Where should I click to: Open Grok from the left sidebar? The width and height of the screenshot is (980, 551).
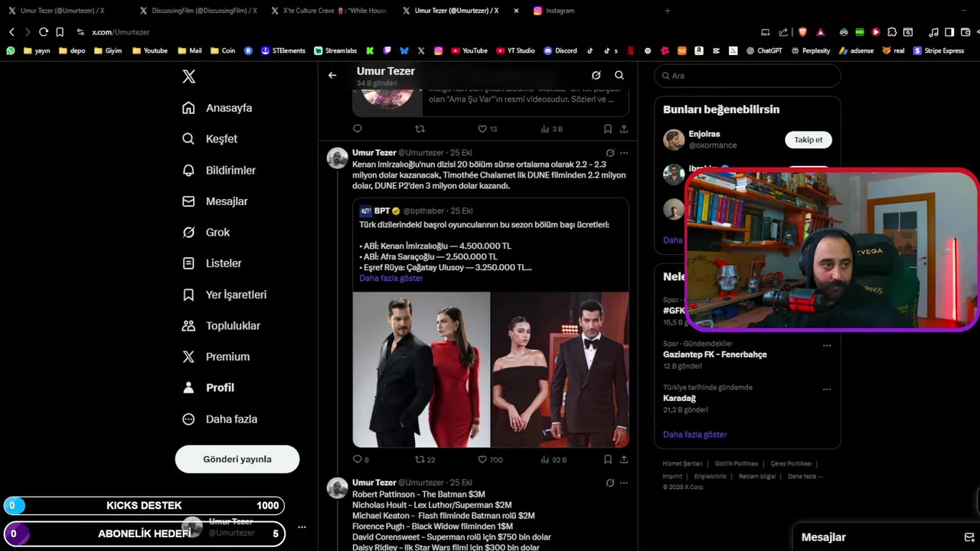tap(207, 232)
